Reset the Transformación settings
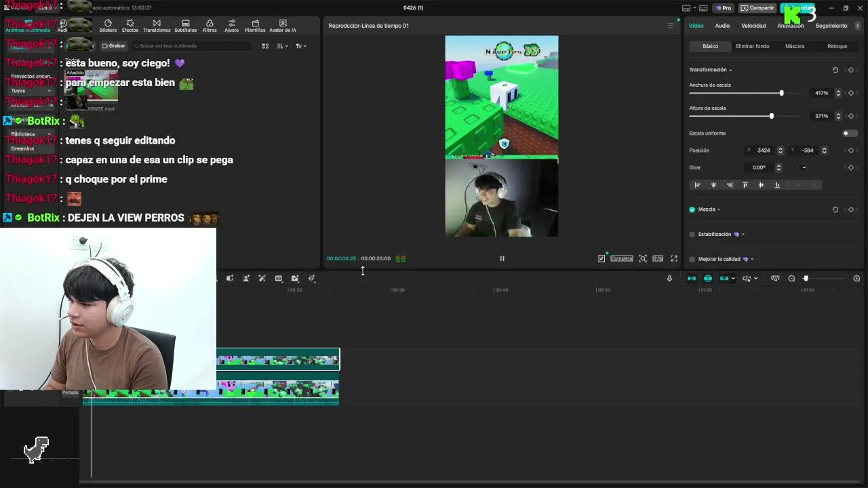The image size is (868, 488). (x=835, y=70)
